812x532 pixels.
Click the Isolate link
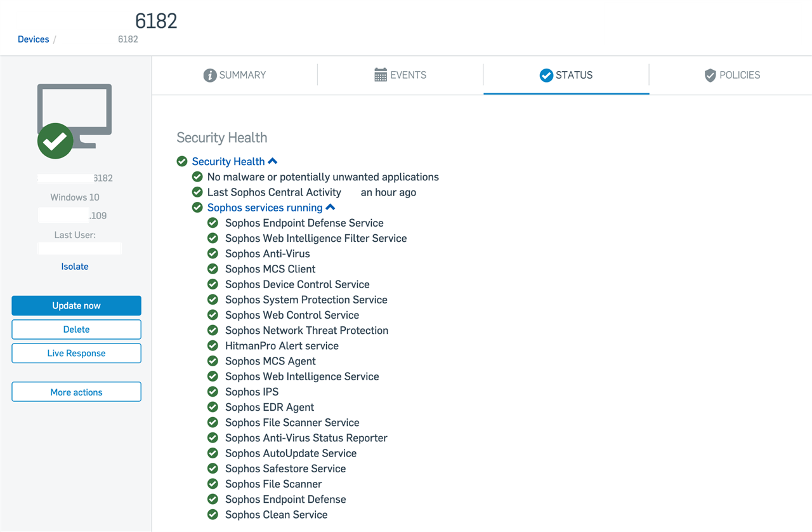click(x=75, y=267)
